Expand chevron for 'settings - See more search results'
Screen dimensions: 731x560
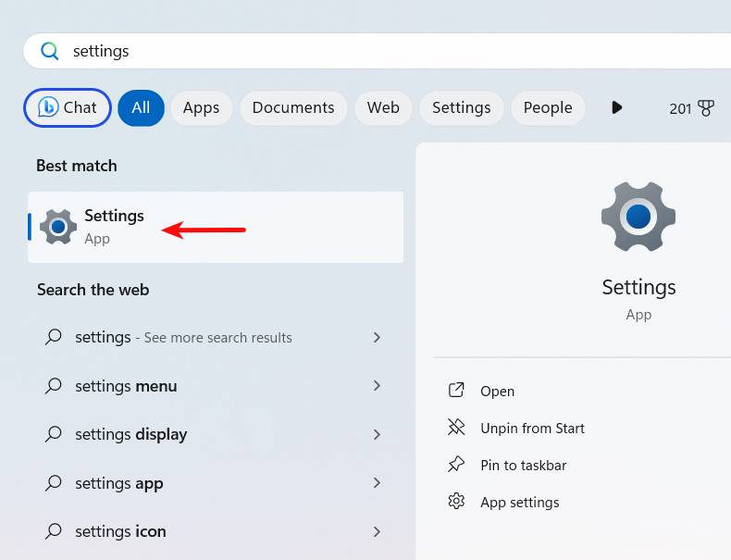click(x=377, y=337)
